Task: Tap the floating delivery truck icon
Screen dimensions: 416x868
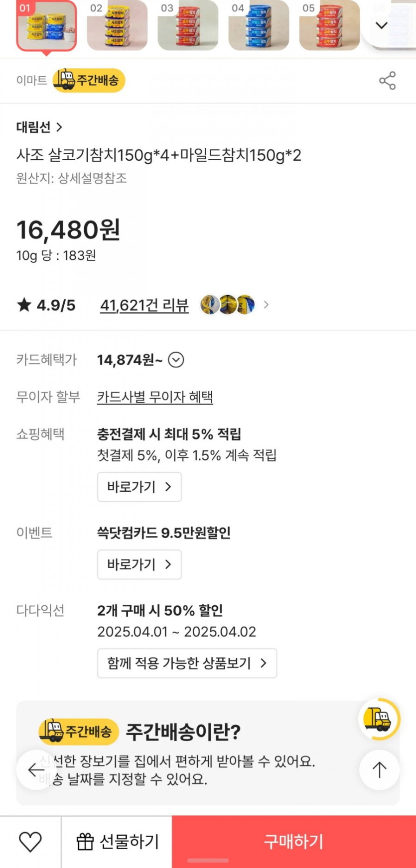Action: [378, 719]
